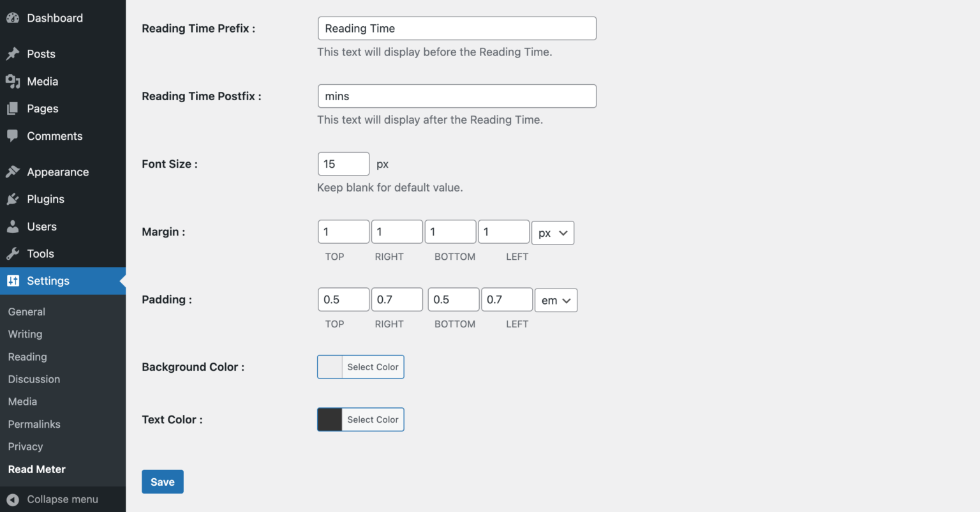
Task: Click the Pages stacked-document icon
Action: pos(13,109)
